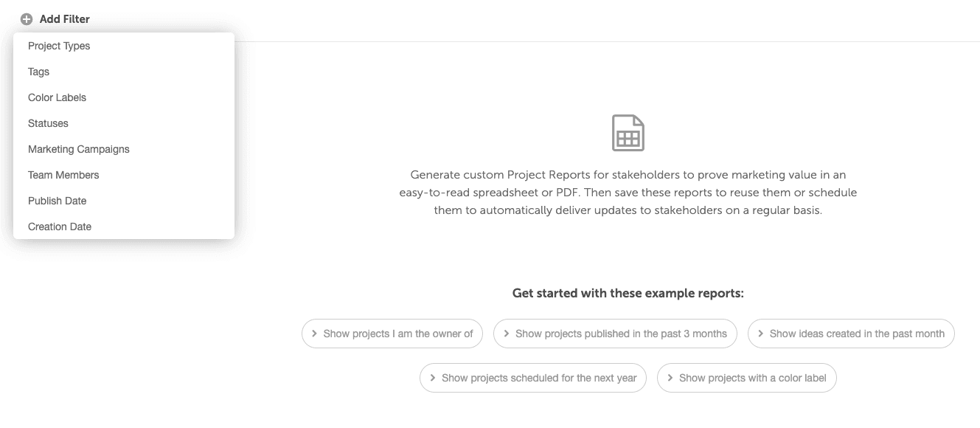This screenshot has height=428, width=980.
Task: Load 'Show ideas created in the past month' example
Action: click(x=851, y=334)
